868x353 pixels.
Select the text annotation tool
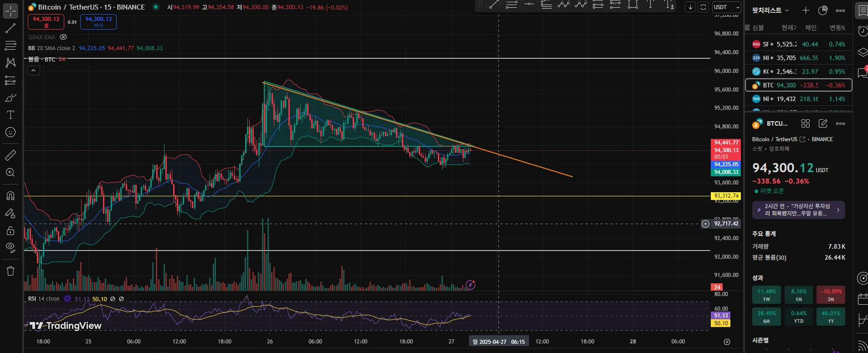(10, 115)
